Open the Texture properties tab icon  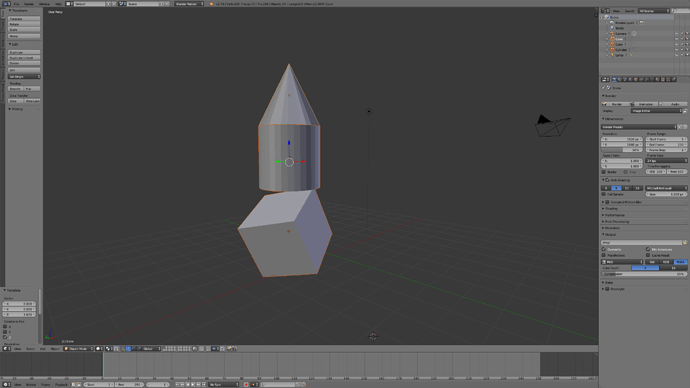(663, 80)
